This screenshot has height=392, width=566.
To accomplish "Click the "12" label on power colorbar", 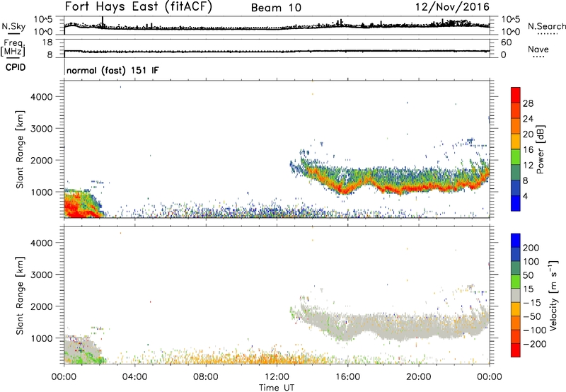I will [x=528, y=165].
